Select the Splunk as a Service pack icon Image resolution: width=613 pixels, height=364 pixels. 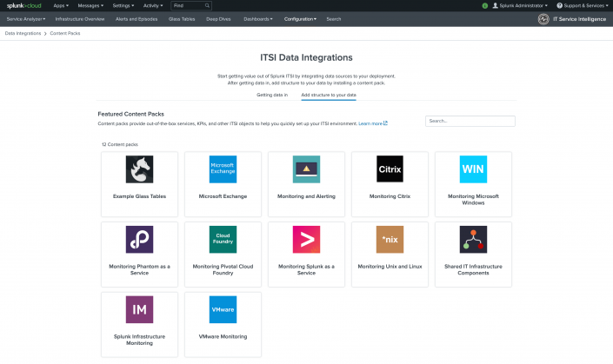(x=306, y=240)
